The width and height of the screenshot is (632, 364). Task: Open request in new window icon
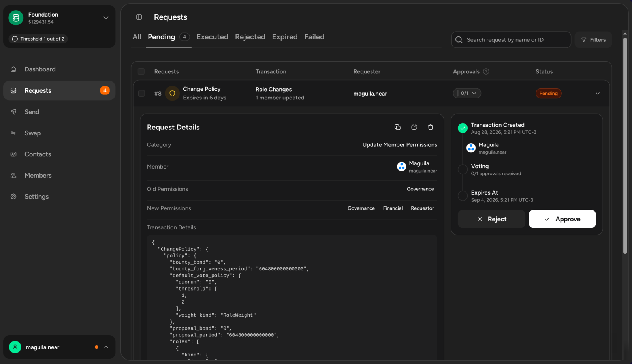(414, 127)
